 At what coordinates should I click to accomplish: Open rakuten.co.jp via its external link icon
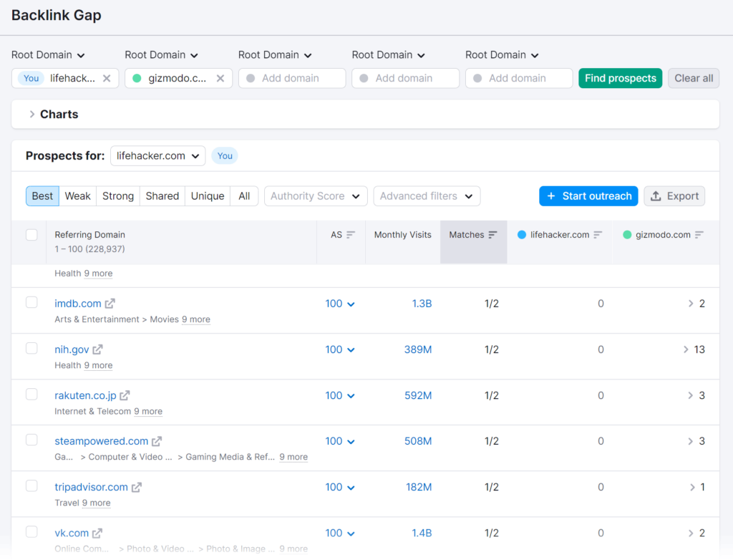pos(125,395)
